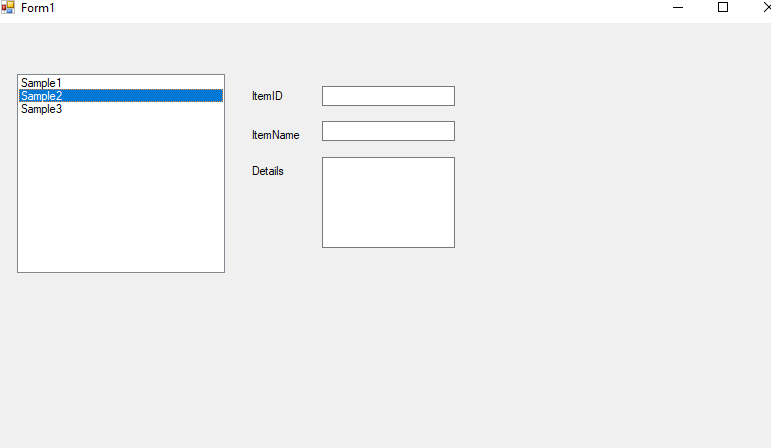Screen dimensions: 771x448
Task: Click inside the Details multiline text box
Action: point(388,203)
